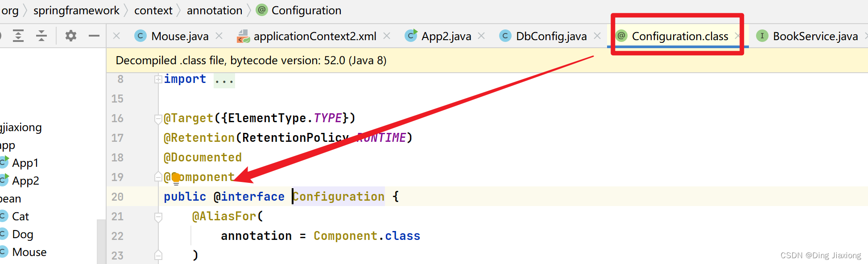Click breadcrumb item org
The image size is (868, 264).
(x=10, y=10)
